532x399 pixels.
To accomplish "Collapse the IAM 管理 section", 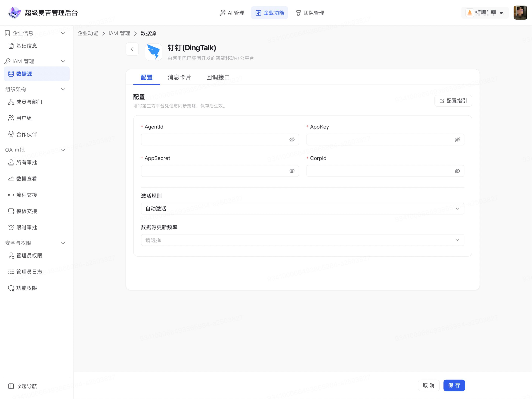I will coord(63,61).
